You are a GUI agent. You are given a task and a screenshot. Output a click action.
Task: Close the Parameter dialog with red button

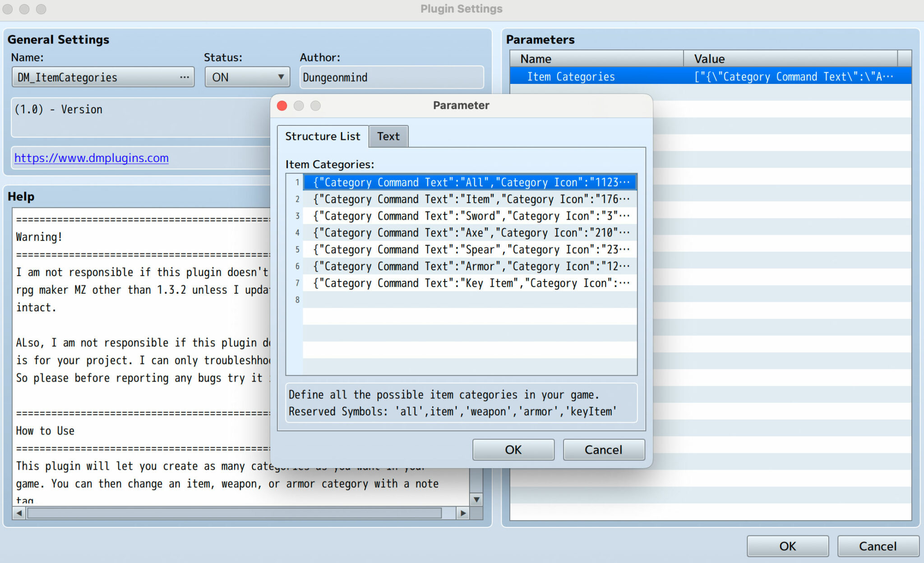[282, 106]
